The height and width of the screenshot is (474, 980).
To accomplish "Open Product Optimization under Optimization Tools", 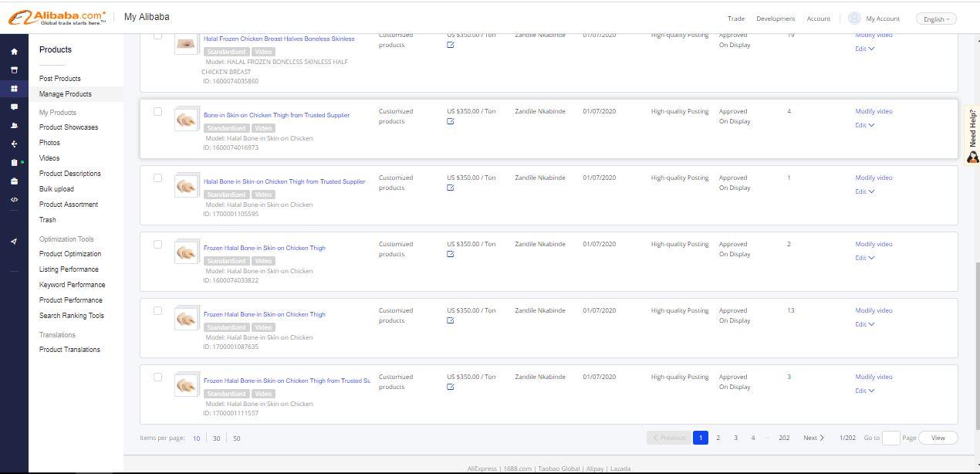I will click(x=69, y=253).
